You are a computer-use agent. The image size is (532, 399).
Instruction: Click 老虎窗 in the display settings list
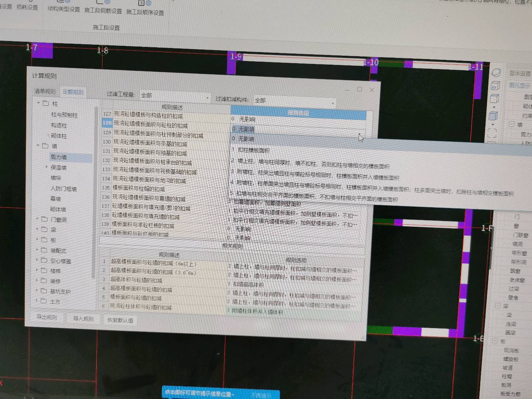pos(517,280)
